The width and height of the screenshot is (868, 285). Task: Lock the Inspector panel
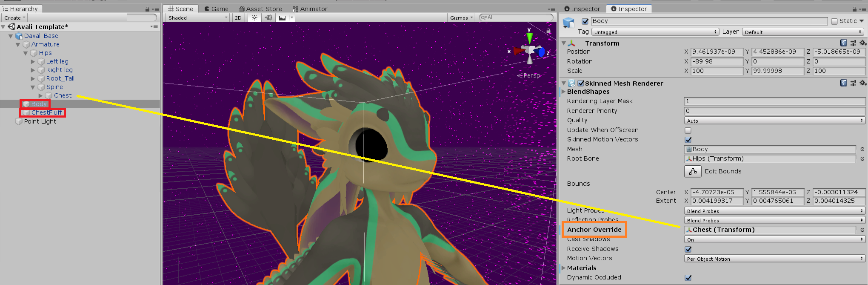click(x=854, y=9)
